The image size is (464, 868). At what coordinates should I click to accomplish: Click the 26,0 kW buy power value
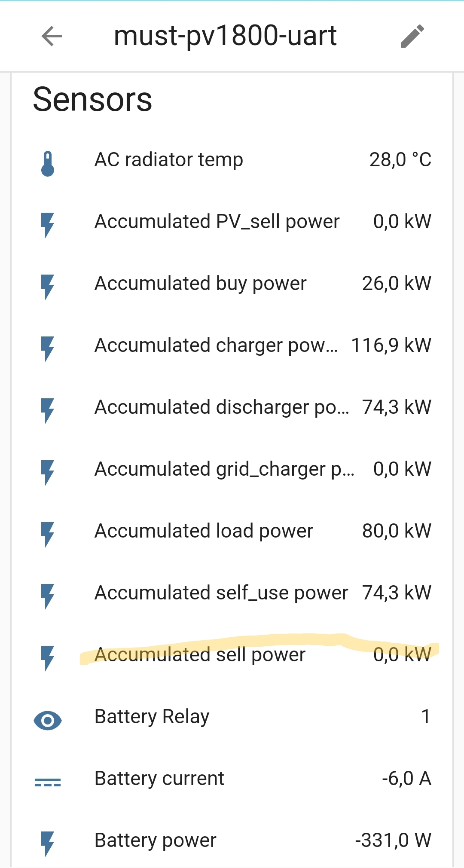(397, 284)
